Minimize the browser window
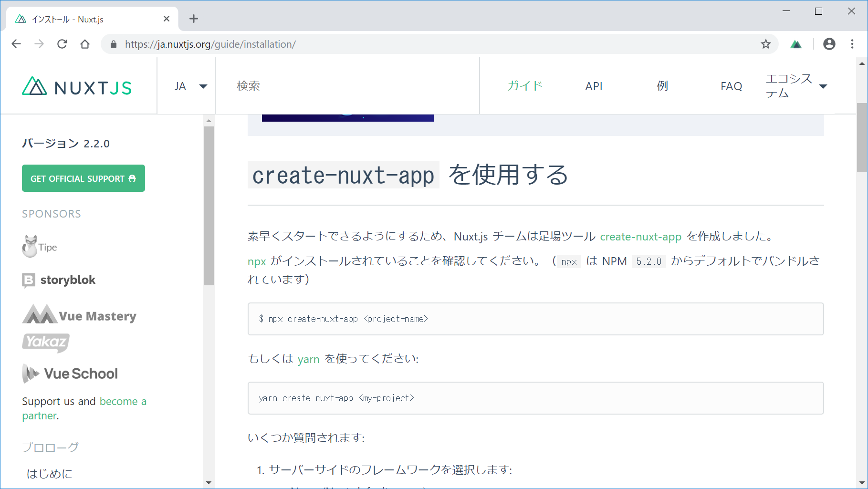The height and width of the screenshot is (489, 868). point(786,11)
